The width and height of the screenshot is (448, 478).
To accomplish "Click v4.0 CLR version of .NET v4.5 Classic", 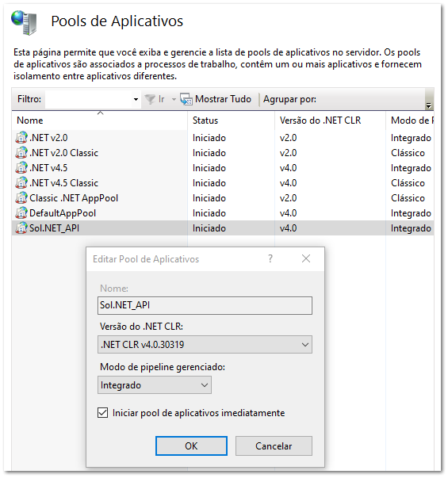I will (288, 183).
